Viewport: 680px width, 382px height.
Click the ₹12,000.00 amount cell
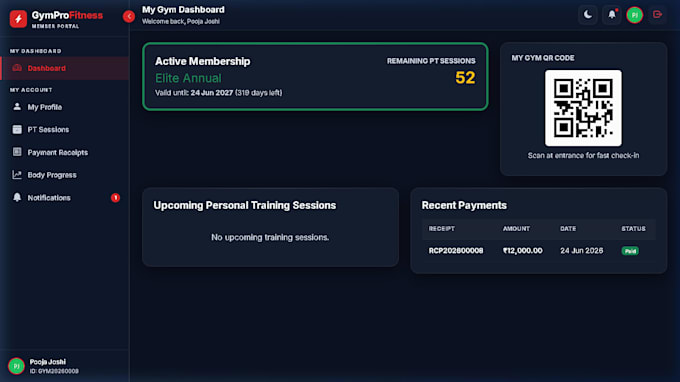point(523,251)
